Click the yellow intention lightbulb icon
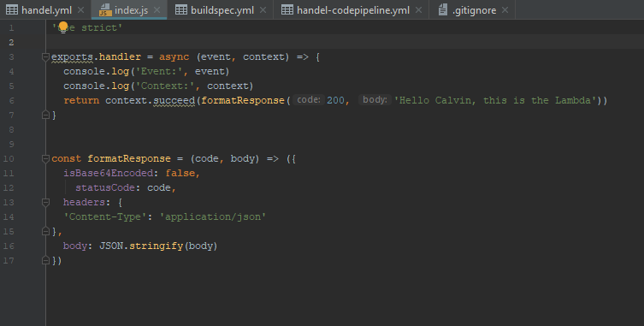The image size is (644, 326). pyautogui.click(x=62, y=27)
